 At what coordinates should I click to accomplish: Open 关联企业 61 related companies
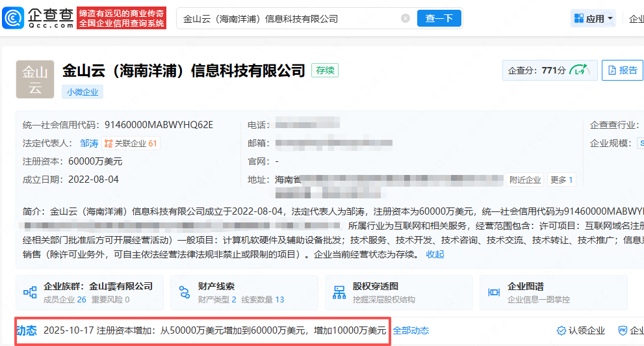point(131,143)
